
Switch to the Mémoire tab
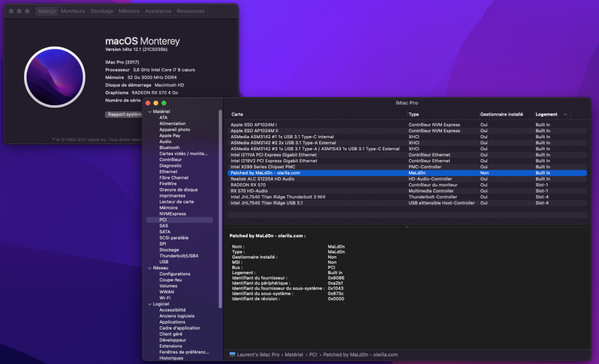129,11
